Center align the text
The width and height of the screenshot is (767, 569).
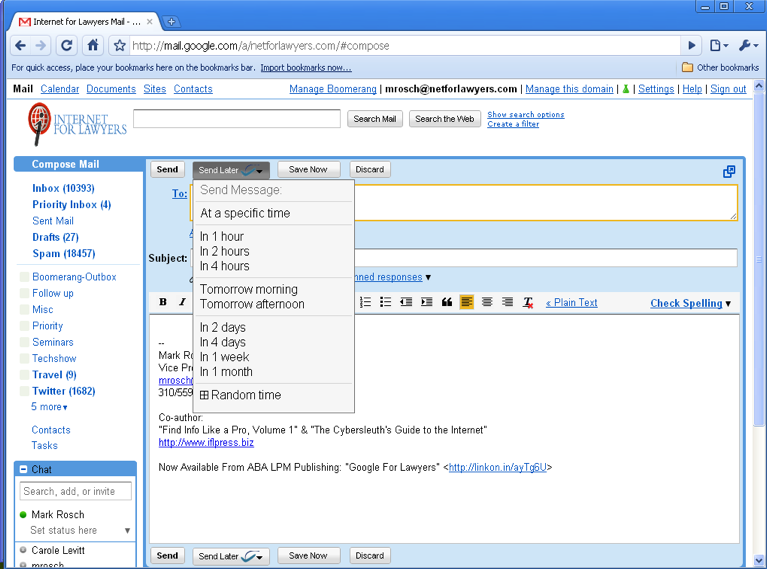(x=487, y=302)
